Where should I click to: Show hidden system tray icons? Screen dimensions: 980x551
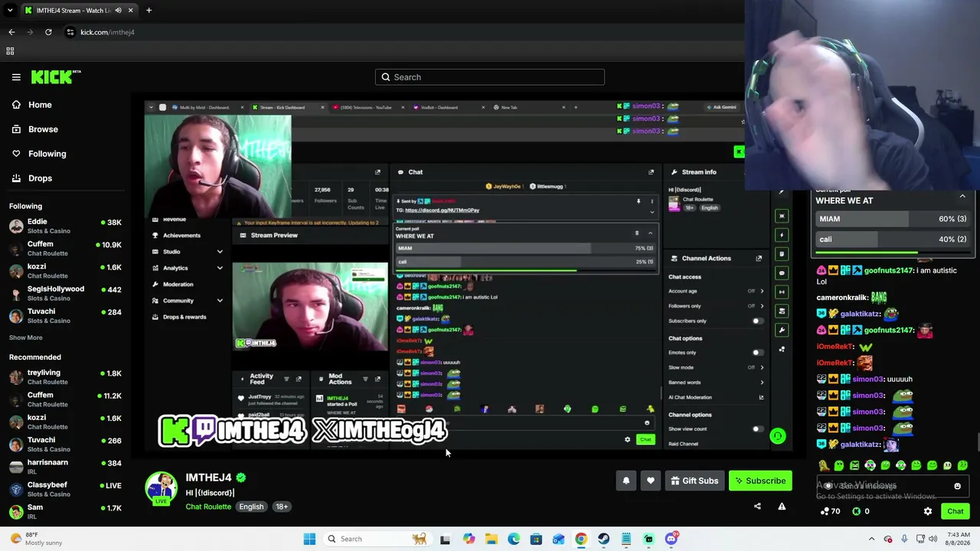871,539
